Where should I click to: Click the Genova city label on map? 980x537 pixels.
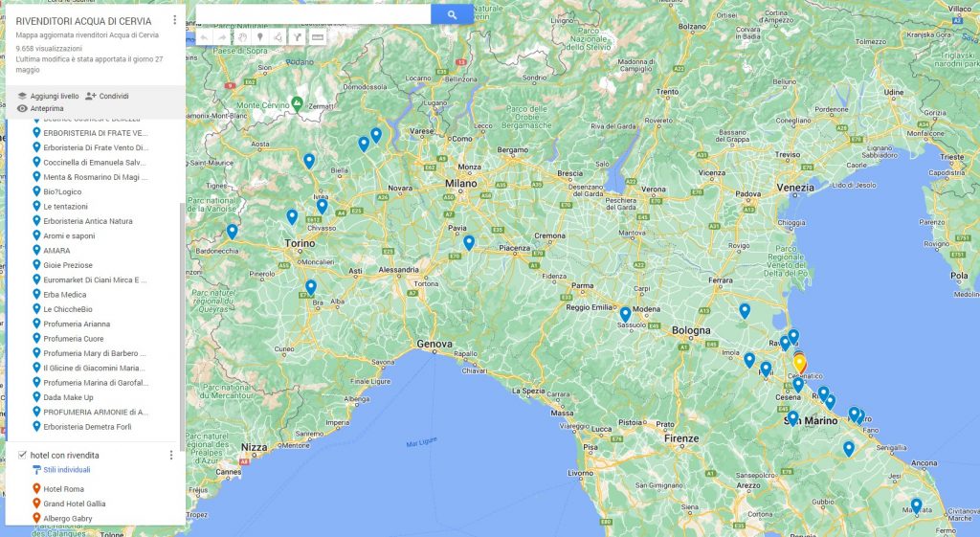coord(434,344)
